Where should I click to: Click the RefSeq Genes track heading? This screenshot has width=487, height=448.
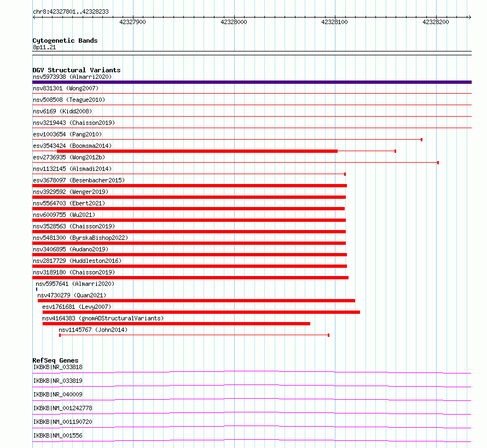[x=55, y=360]
